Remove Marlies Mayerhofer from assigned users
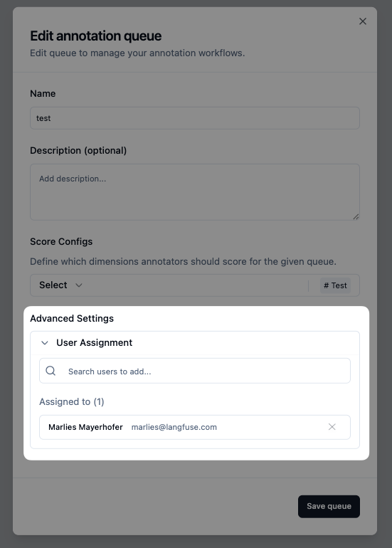 (x=332, y=427)
